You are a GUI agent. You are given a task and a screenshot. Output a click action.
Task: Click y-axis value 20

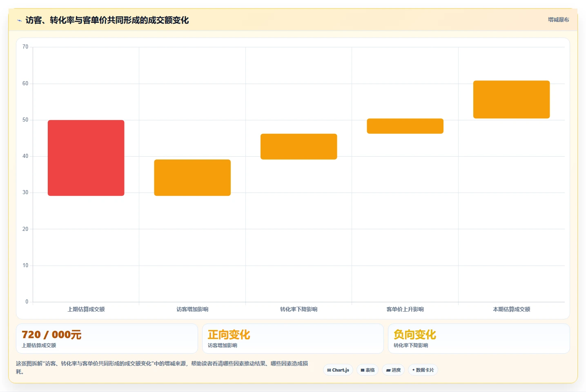pyautogui.click(x=25, y=229)
